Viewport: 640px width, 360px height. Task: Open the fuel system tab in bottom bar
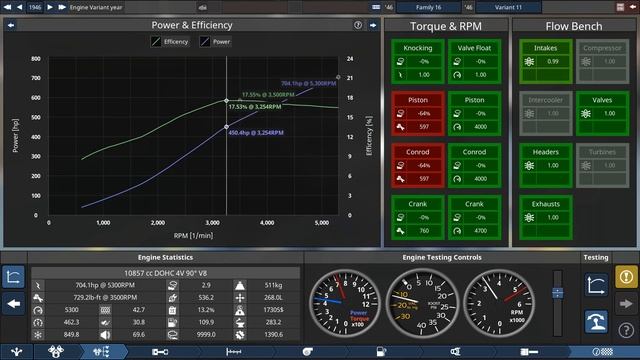click(381, 352)
